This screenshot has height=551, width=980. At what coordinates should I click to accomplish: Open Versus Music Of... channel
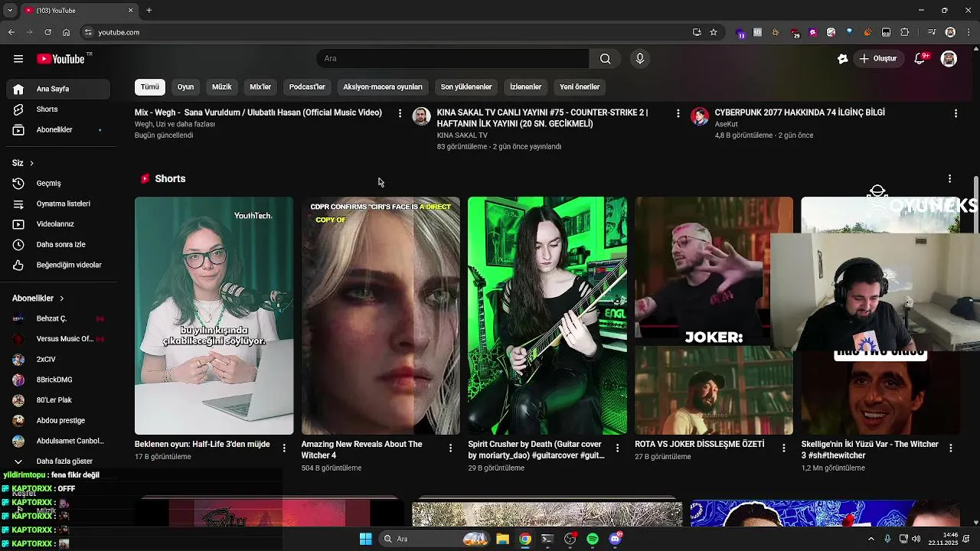pos(57,339)
